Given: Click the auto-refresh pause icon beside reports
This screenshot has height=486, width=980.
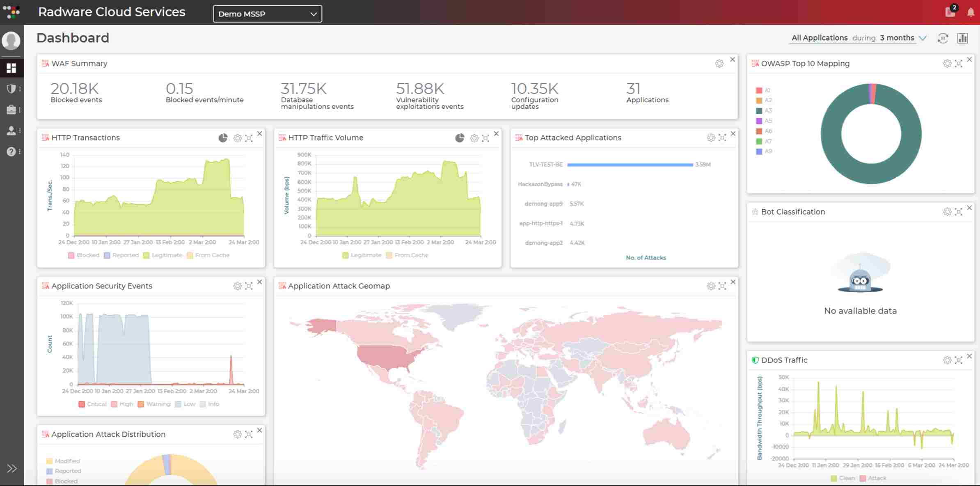Looking at the screenshot, I should 943,38.
